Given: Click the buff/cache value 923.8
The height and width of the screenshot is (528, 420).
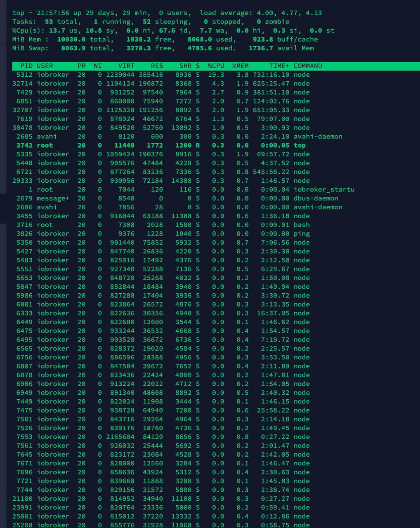Looking at the screenshot, I should [262, 39].
